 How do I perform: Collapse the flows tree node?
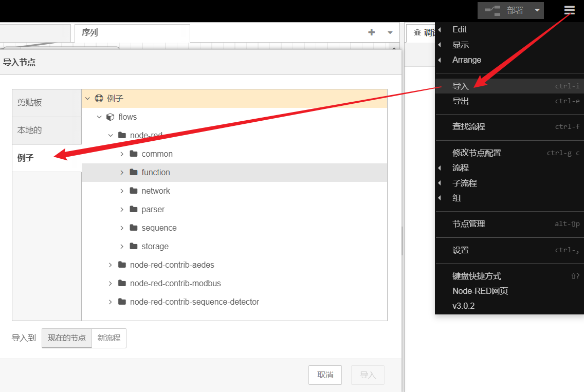point(99,117)
